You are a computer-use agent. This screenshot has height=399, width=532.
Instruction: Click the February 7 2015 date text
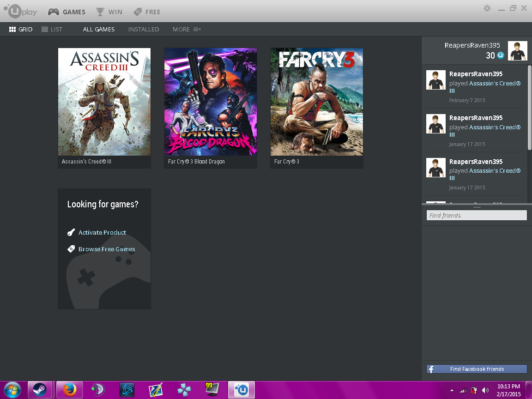click(x=467, y=100)
